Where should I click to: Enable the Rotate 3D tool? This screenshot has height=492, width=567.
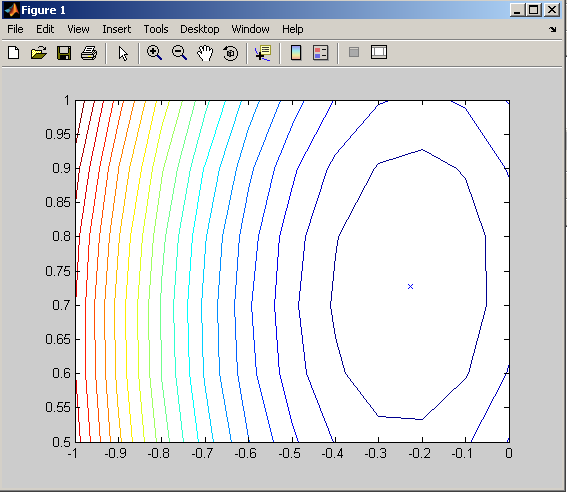230,53
